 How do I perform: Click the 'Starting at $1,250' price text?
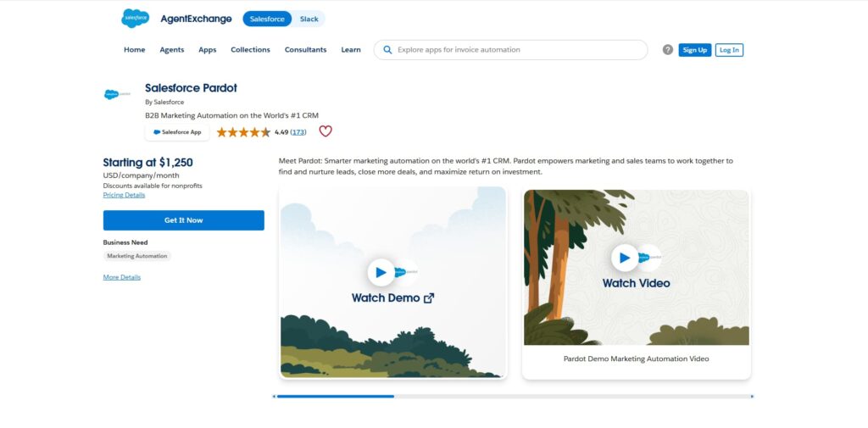[x=147, y=163]
